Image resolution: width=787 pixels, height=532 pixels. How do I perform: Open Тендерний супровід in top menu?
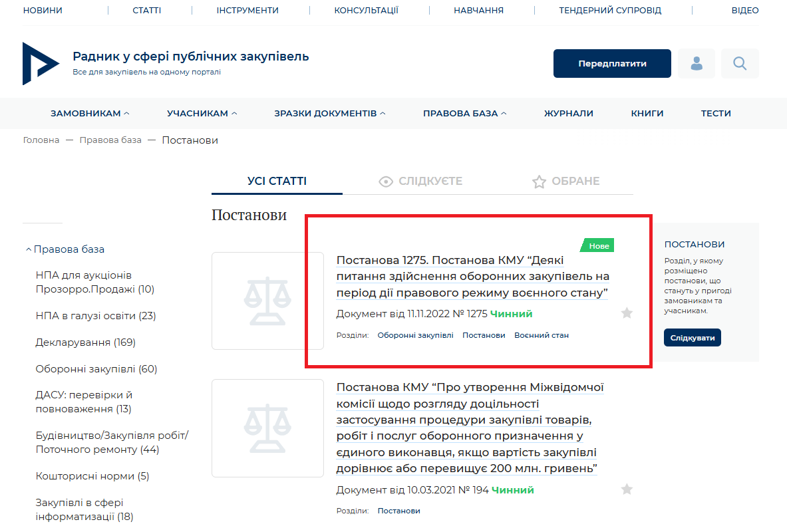click(x=610, y=11)
